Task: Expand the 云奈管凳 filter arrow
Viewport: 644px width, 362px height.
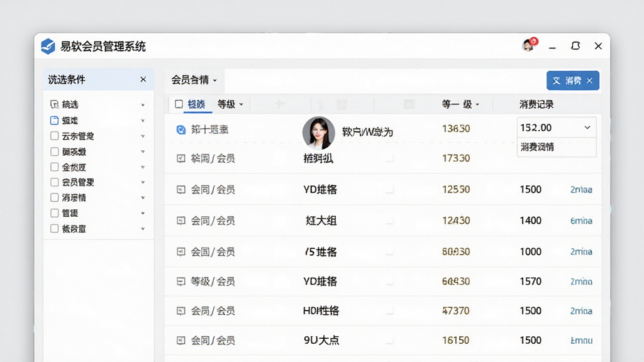Action: (x=143, y=136)
